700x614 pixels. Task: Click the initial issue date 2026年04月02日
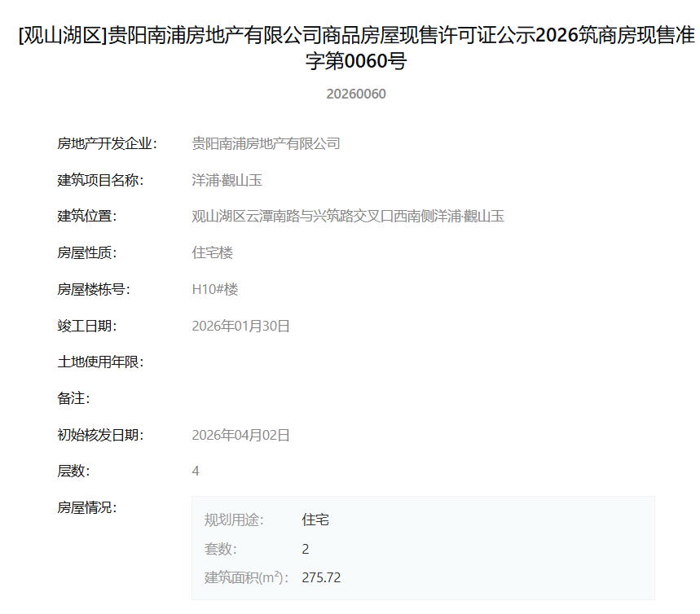pos(240,435)
